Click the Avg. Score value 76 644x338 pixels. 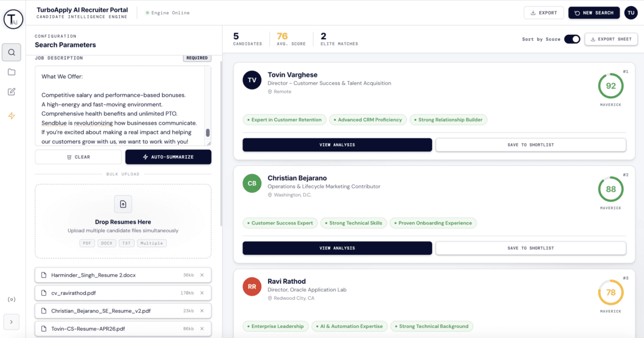coord(282,36)
